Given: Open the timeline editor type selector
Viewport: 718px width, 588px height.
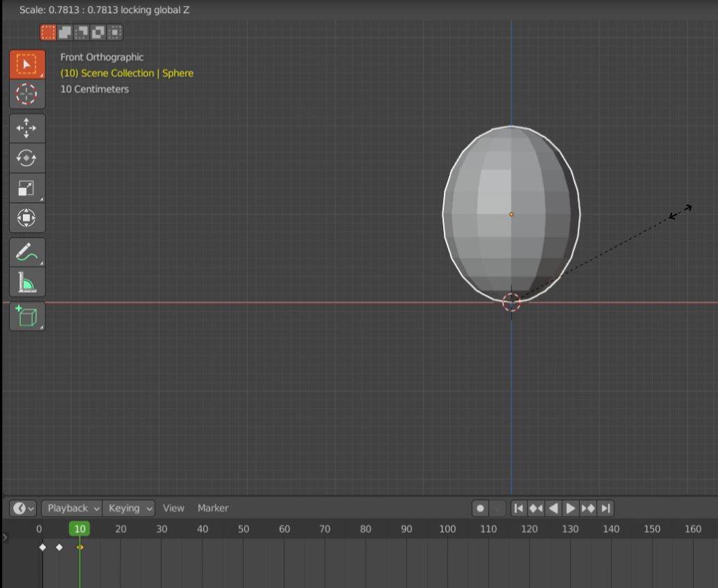Looking at the screenshot, I should (x=22, y=508).
